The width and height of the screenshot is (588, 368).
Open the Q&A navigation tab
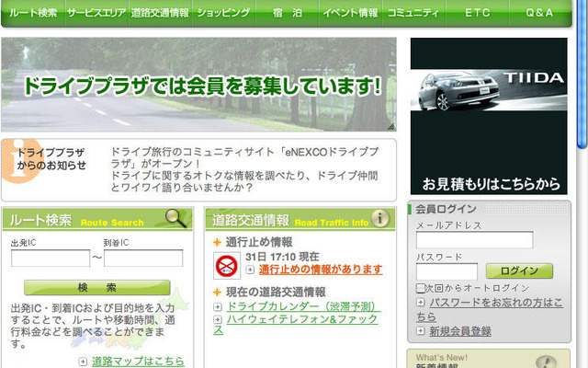540,13
